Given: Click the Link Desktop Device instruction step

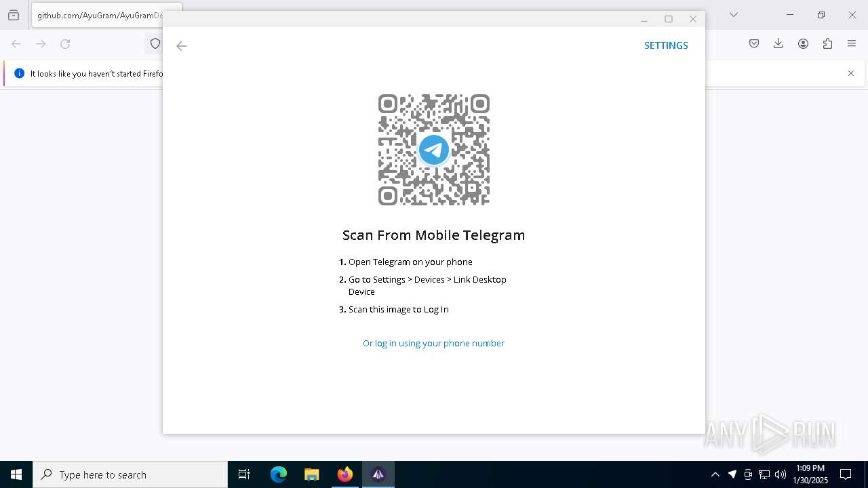Looking at the screenshot, I should tap(423, 285).
